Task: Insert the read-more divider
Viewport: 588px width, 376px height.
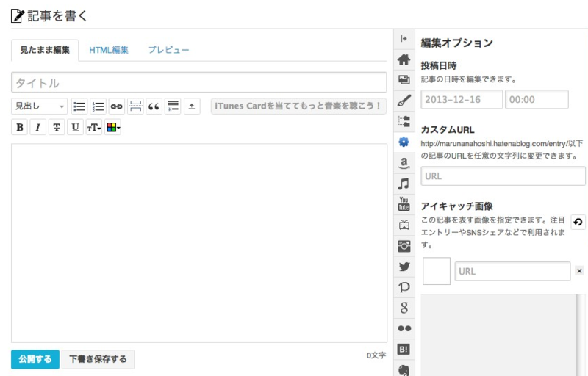Action: click(x=135, y=106)
